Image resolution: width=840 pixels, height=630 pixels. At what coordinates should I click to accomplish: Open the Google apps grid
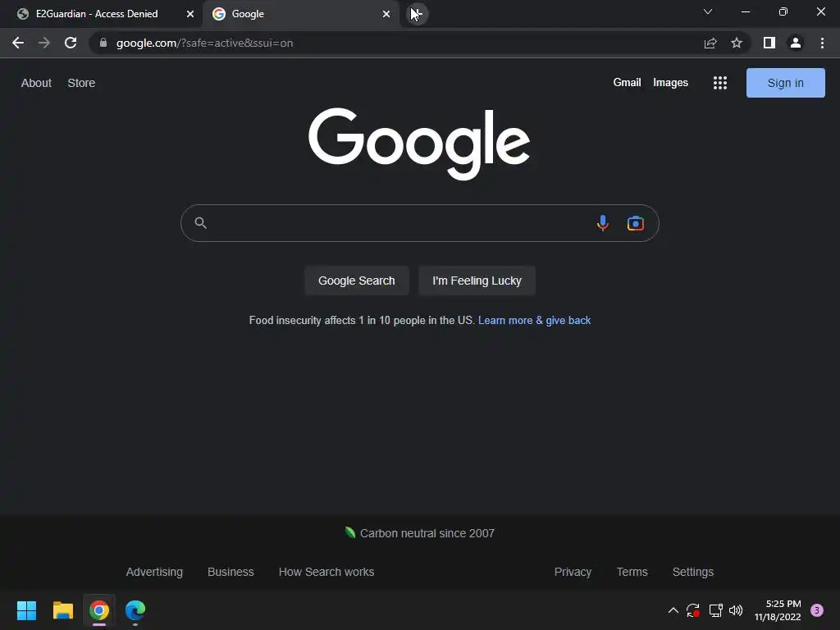[x=720, y=83]
